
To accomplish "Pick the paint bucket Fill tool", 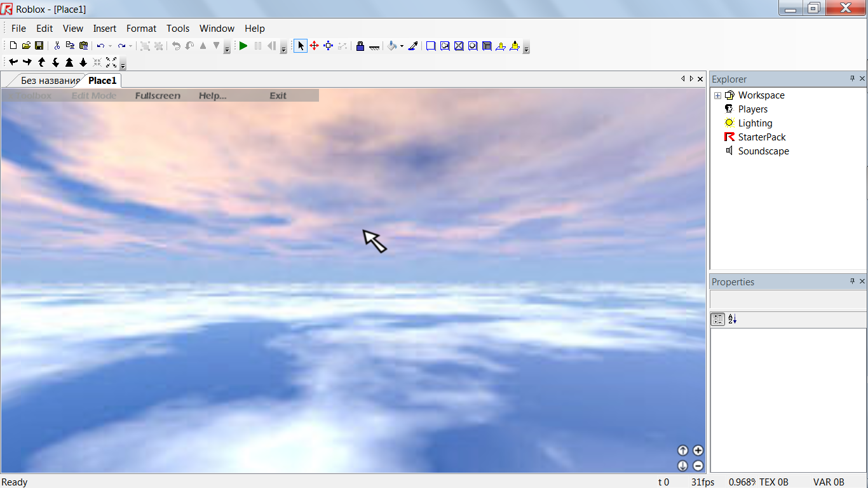I will point(392,46).
